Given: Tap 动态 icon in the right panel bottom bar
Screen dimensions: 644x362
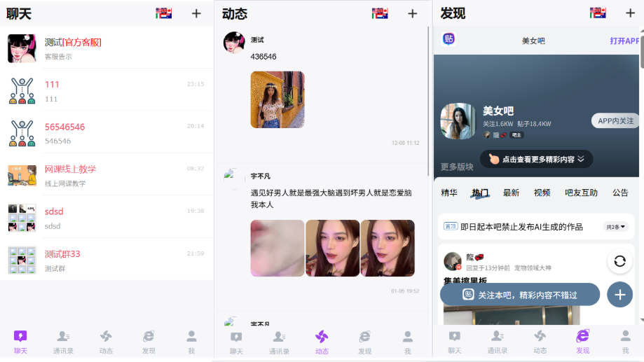Looking at the screenshot, I should pos(540,337).
